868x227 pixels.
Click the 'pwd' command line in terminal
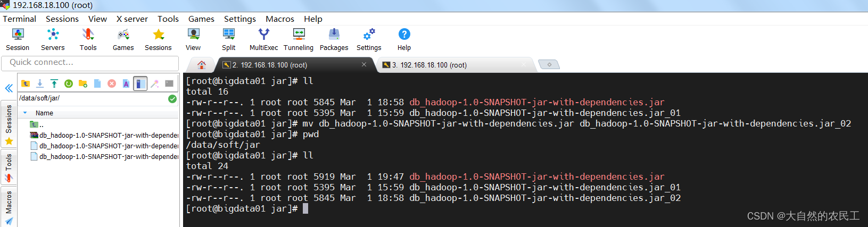tap(252, 134)
